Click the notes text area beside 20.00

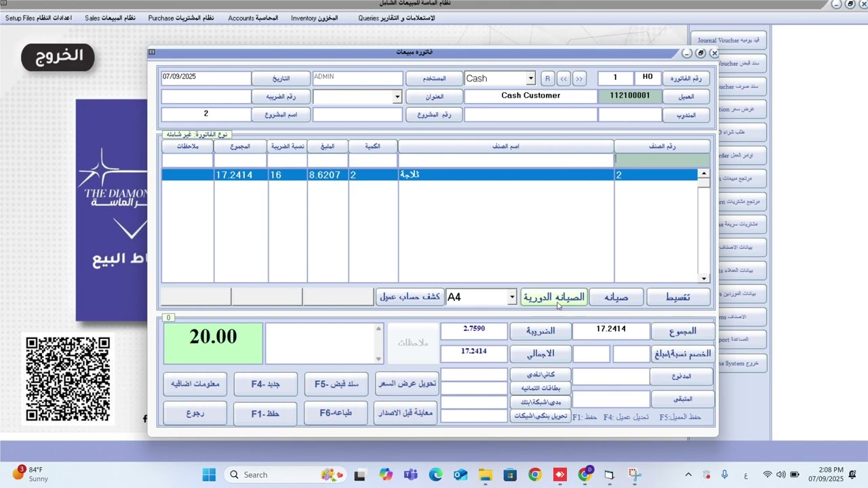pyautogui.click(x=319, y=343)
